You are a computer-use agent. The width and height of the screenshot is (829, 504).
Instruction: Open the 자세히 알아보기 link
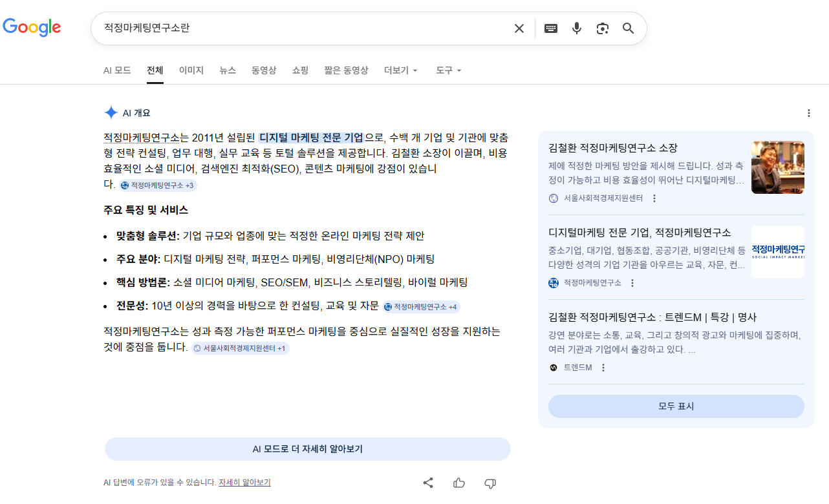(244, 483)
